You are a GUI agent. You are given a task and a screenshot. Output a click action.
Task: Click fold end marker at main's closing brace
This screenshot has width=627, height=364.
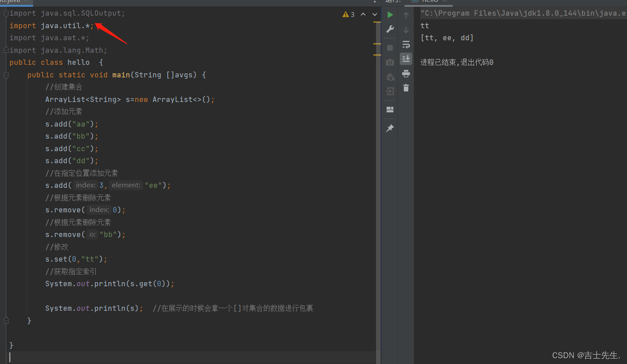coord(6,321)
